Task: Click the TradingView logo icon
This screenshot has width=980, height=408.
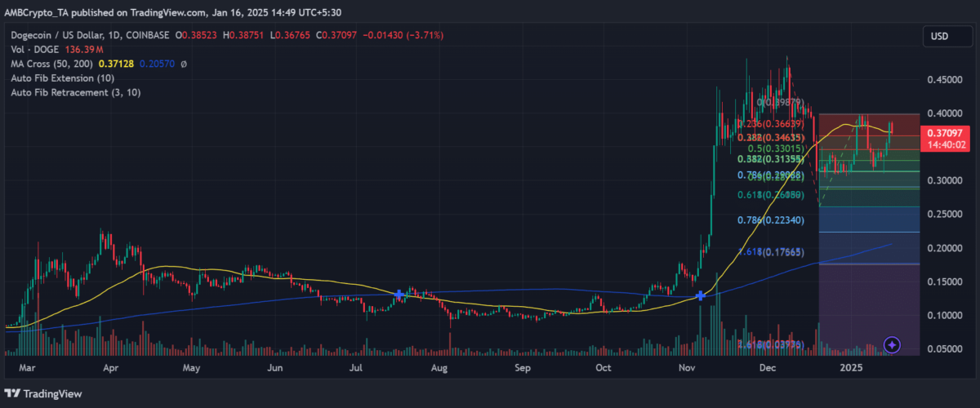Action: 15,394
